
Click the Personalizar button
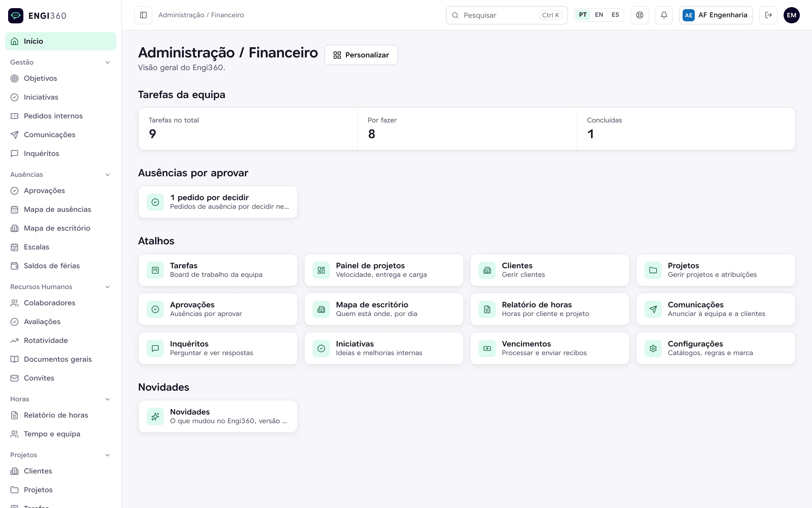[x=361, y=55]
